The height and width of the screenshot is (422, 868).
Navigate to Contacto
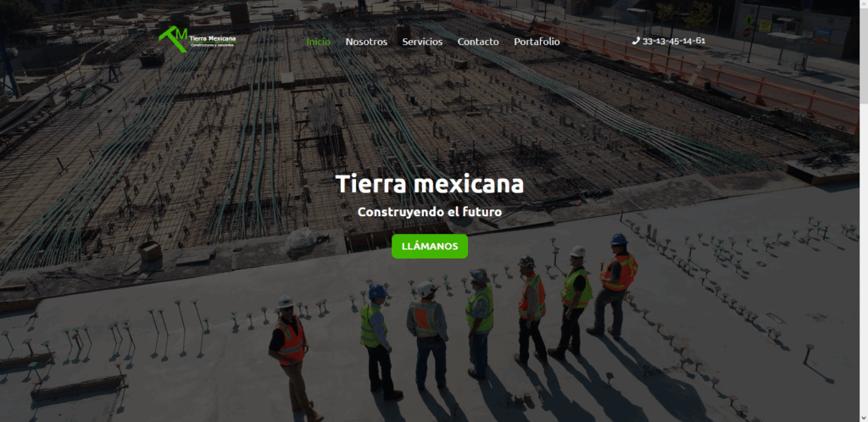pos(478,42)
